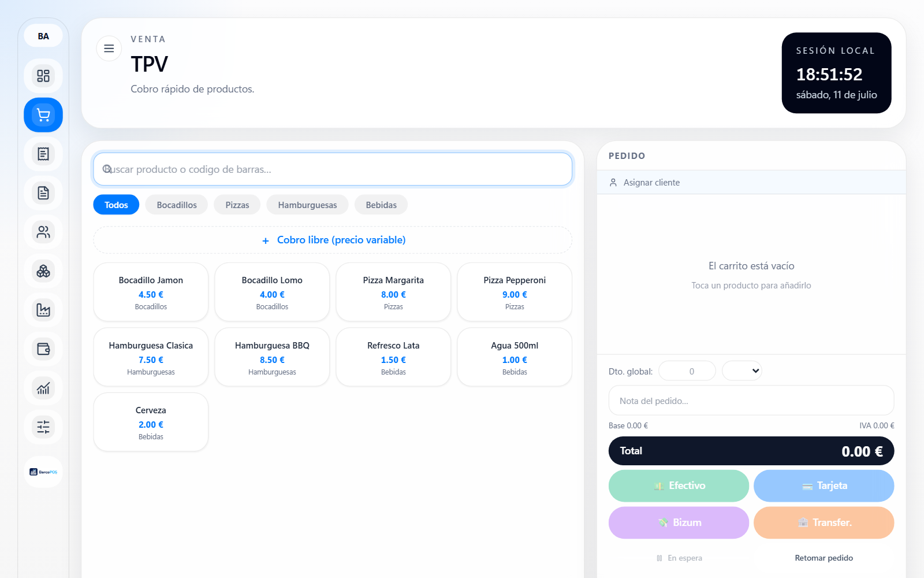Open the settings sliders sidebar icon
This screenshot has width=924, height=578.
click(x=43, y=427)
